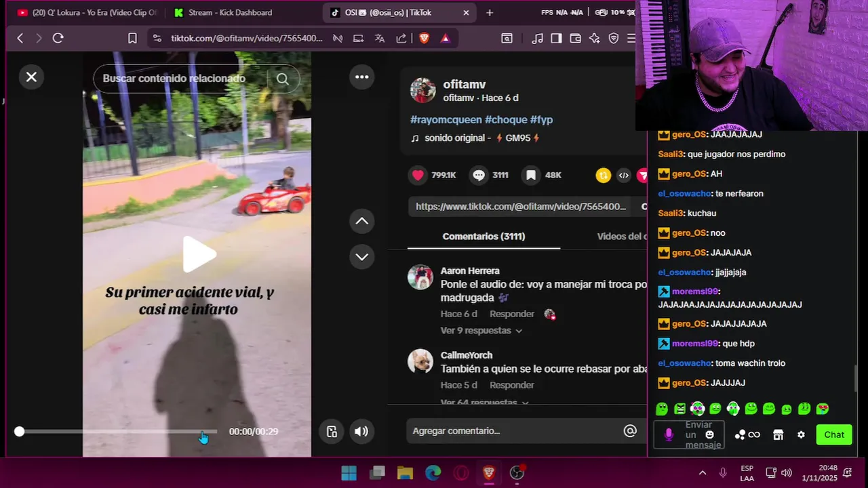This screenshot has width=868, height=488.
Task: Click the infinity icon in chat bar
Action: point(754,435)
